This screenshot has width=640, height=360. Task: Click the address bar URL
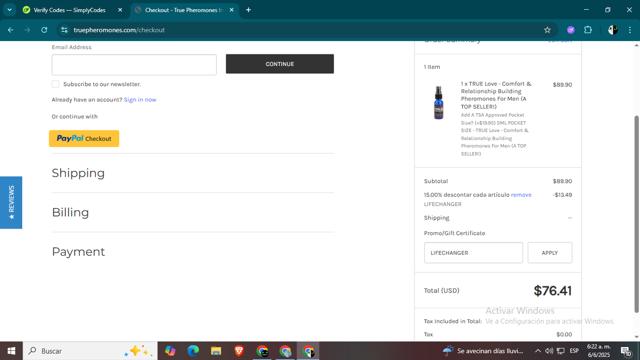pyautogui.click(x=119, y=30)
